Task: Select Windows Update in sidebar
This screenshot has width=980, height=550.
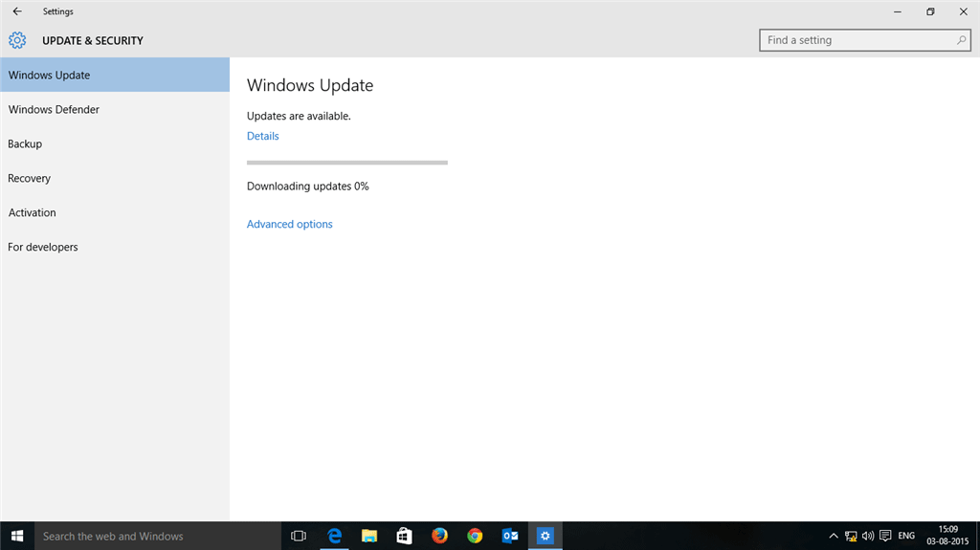Action: pos(115,75)
